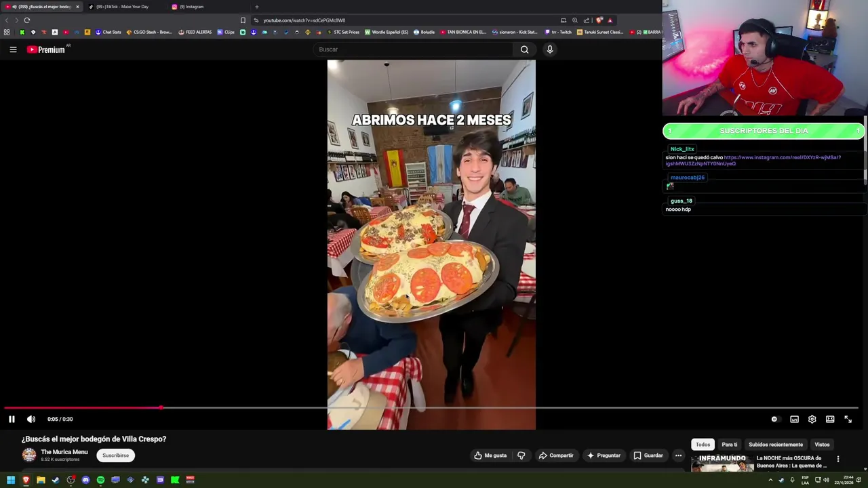
Task: Share the video via Compartir
Action: 556,455
